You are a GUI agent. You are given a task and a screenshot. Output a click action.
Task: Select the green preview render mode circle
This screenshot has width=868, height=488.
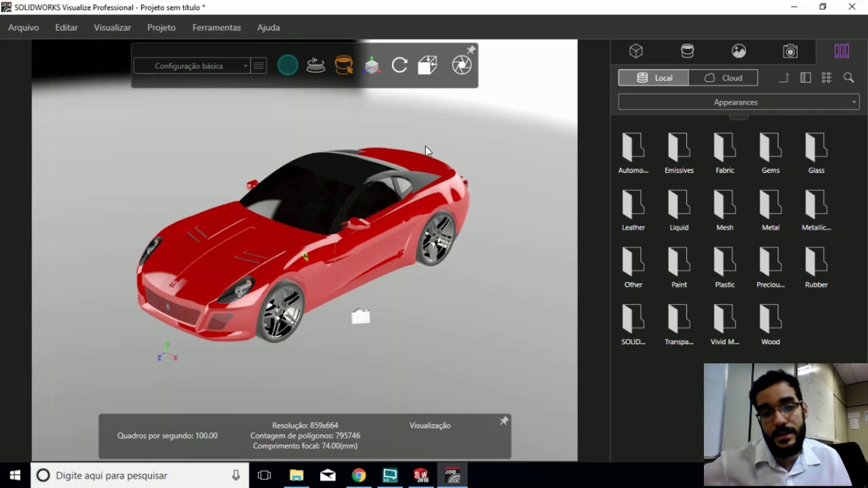point(288,65)
